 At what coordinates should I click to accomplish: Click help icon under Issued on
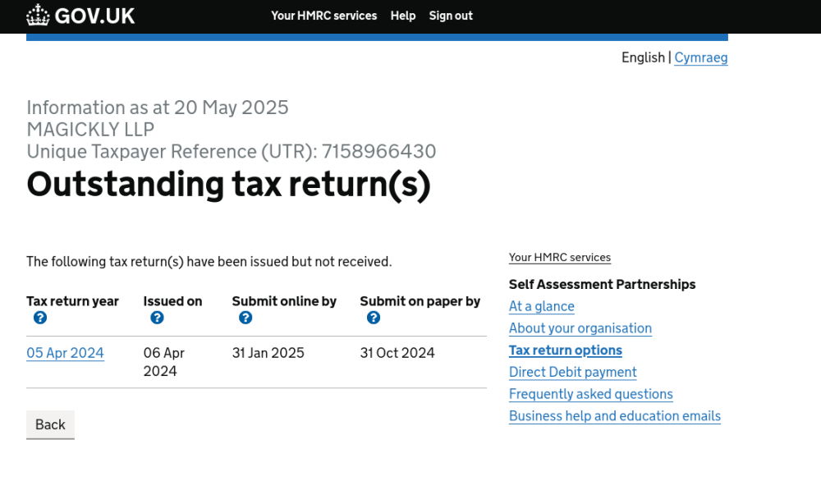coord(157,318)
